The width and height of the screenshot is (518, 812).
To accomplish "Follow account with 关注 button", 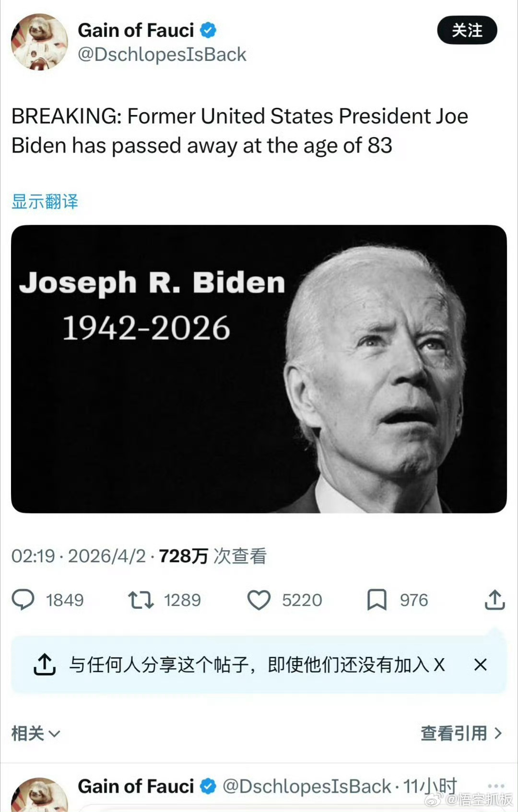I will point(467,30).
